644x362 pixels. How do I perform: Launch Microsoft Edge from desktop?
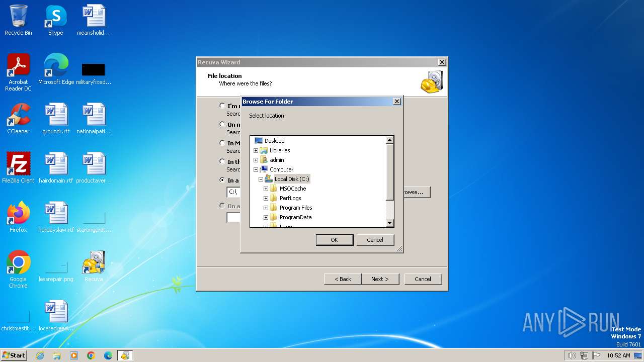click(56, 69)
